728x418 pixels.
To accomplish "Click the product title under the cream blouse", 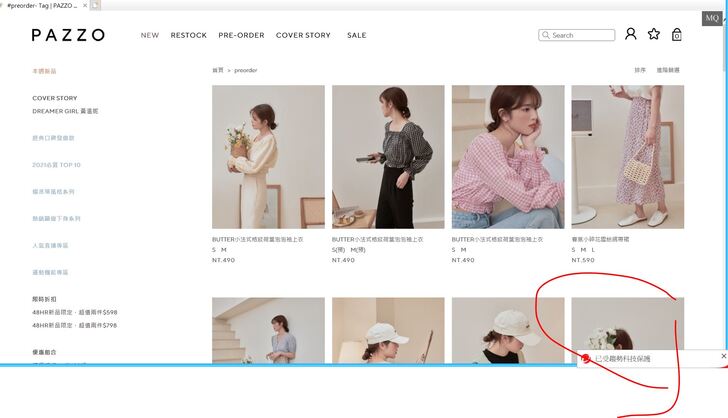I will pos(258,239).
